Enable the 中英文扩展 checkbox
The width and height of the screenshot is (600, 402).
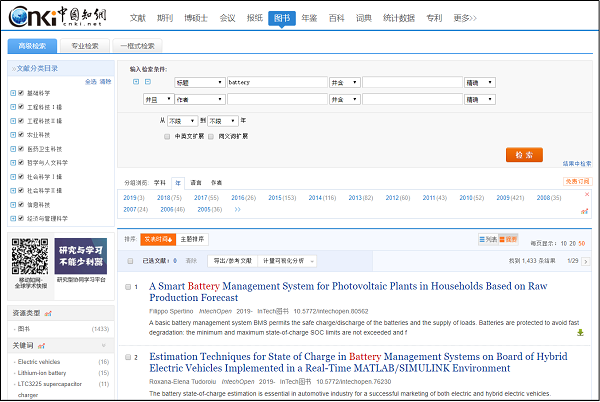click(x=167, y=136)
